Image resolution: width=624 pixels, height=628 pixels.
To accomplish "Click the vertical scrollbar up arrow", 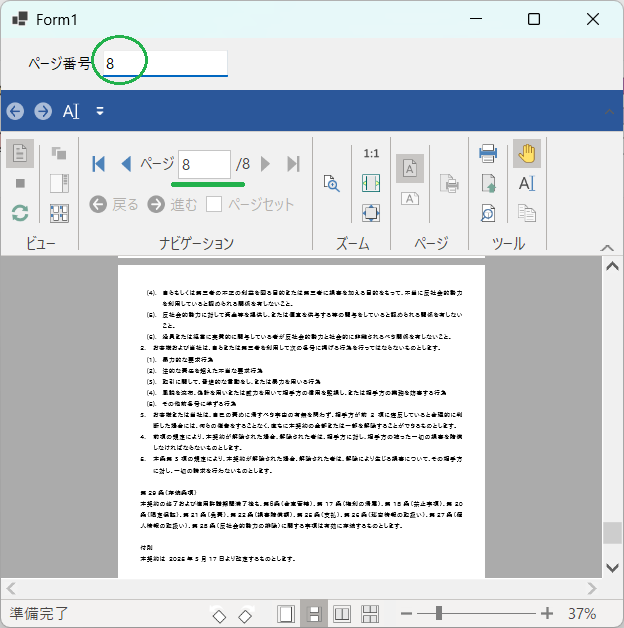I will click(612, 266).
